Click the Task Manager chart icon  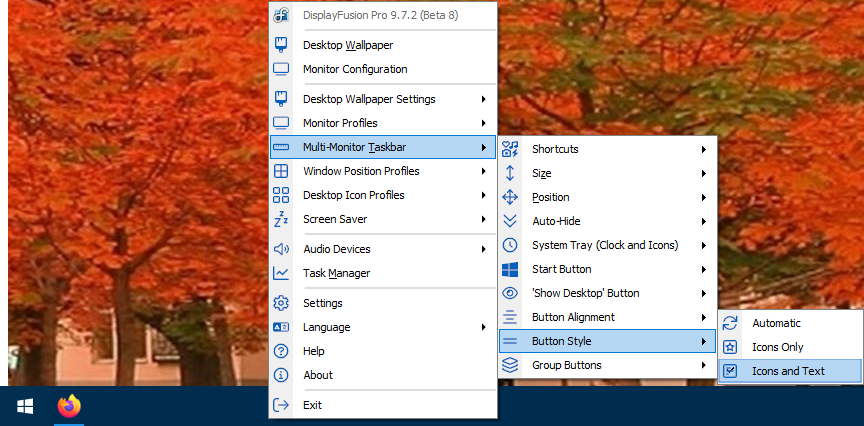pos(281,273)
